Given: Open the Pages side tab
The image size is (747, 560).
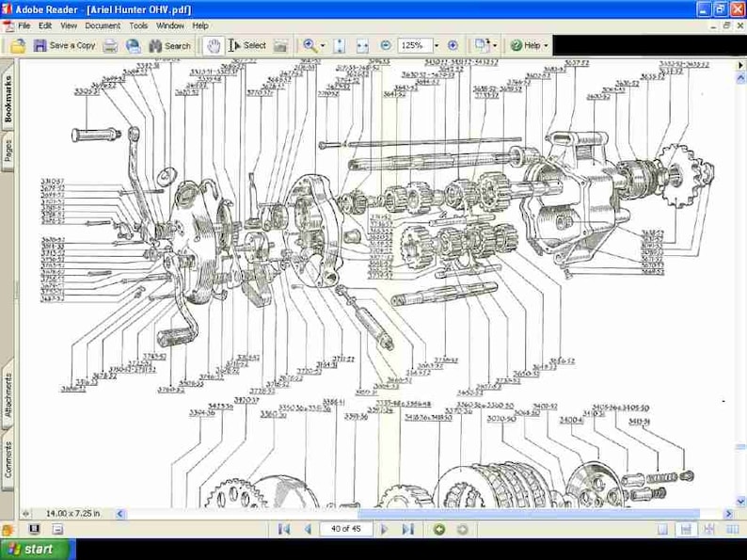Looking at the screenshot, I should click(x=8, y=151).
